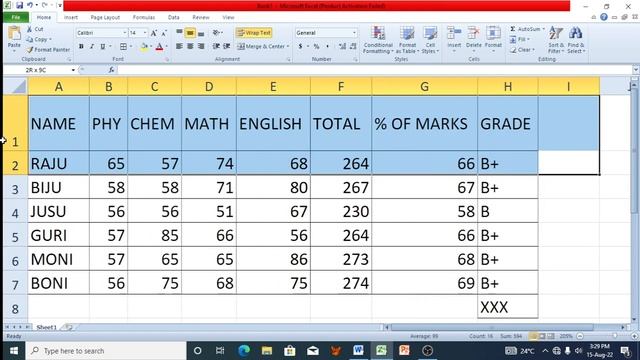The image size is (640, 360).
Task: Decrease decimal places
Action: (x=353, y=47)
